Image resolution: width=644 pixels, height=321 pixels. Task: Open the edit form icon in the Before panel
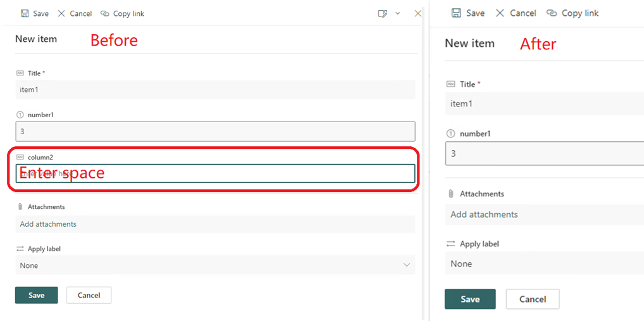382,13
